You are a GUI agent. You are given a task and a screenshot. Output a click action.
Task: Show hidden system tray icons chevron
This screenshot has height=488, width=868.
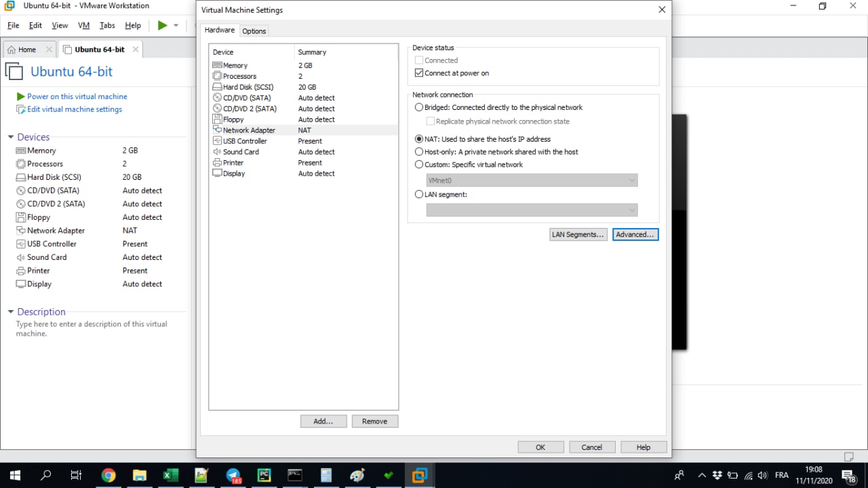[702, 475]
